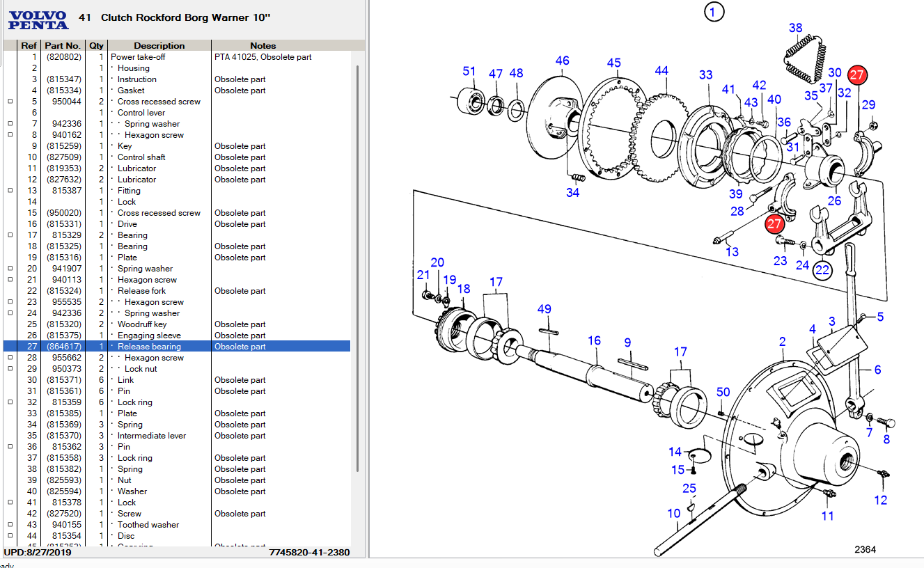Click the red 27 callout above callout 23
The width and height of the screenshot is (924, 568).
point(774,223)
